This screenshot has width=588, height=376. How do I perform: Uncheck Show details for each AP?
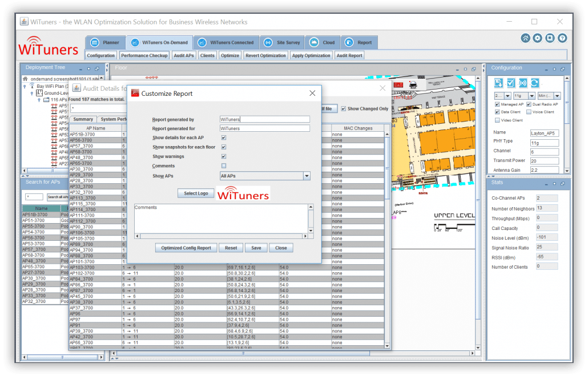[224, 138]
